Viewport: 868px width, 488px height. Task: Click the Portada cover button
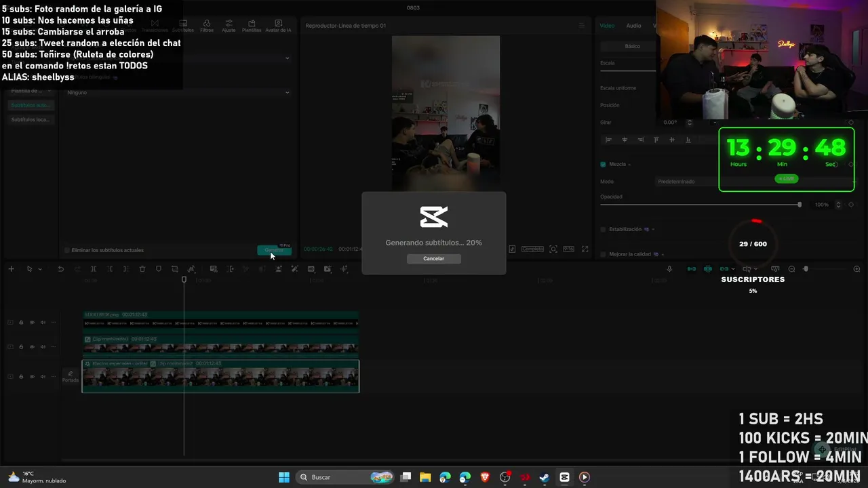click(71, 376)
